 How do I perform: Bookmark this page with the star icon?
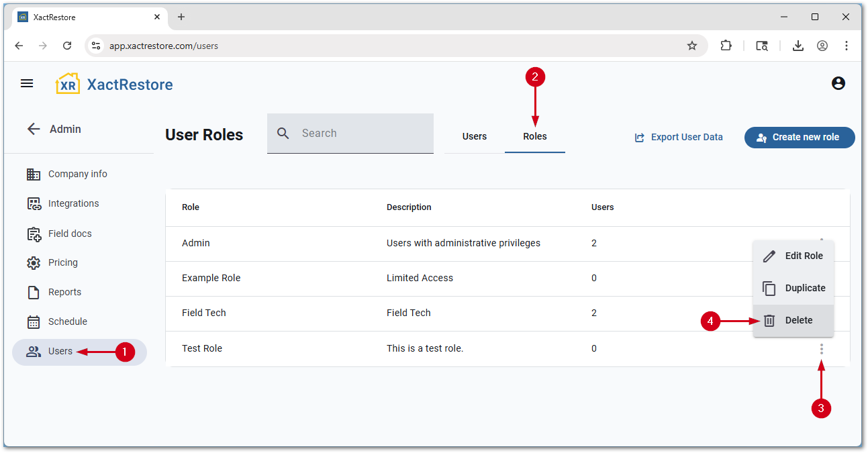(692, 46)
